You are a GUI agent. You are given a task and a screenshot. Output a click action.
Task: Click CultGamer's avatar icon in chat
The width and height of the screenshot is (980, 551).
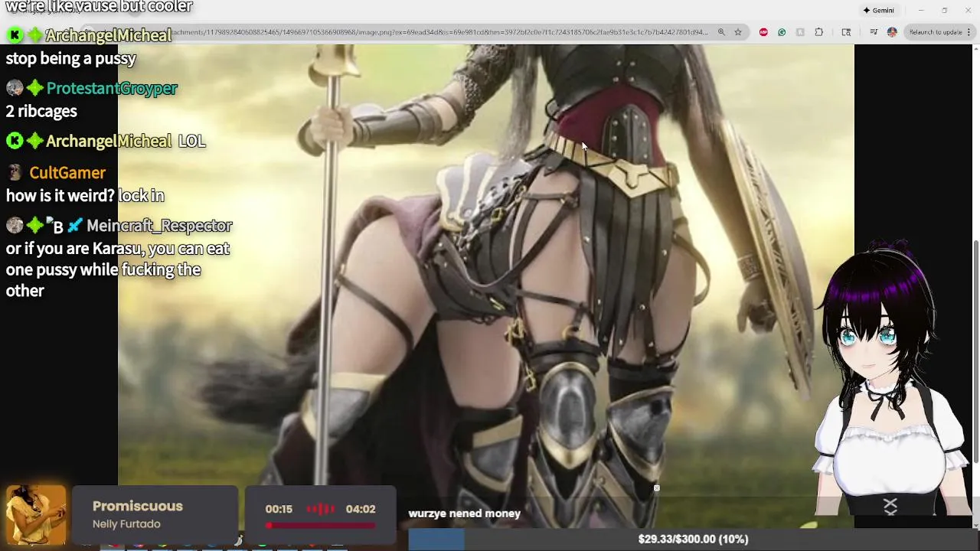[14, 173]
